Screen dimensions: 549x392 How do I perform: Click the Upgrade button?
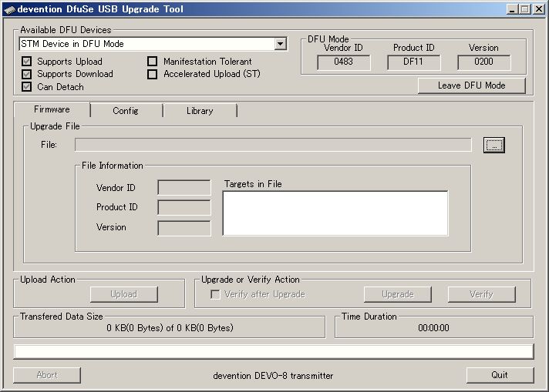point(398,294)
